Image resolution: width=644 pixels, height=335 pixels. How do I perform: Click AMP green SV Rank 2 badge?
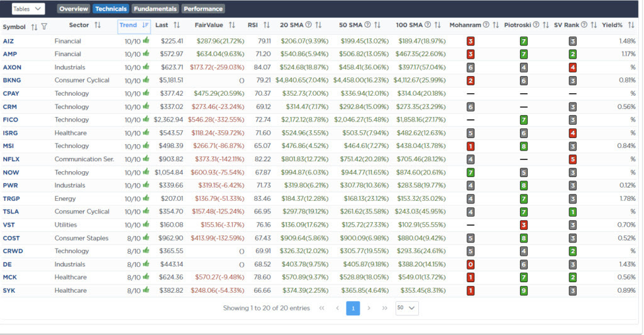click(572, 54)
